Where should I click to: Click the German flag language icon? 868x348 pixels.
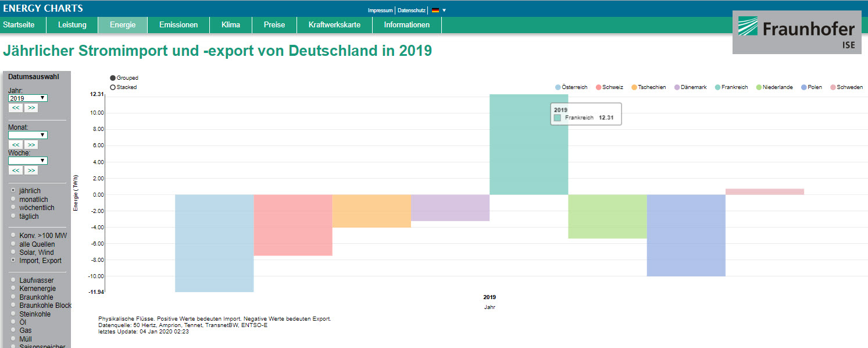(435, 10)
